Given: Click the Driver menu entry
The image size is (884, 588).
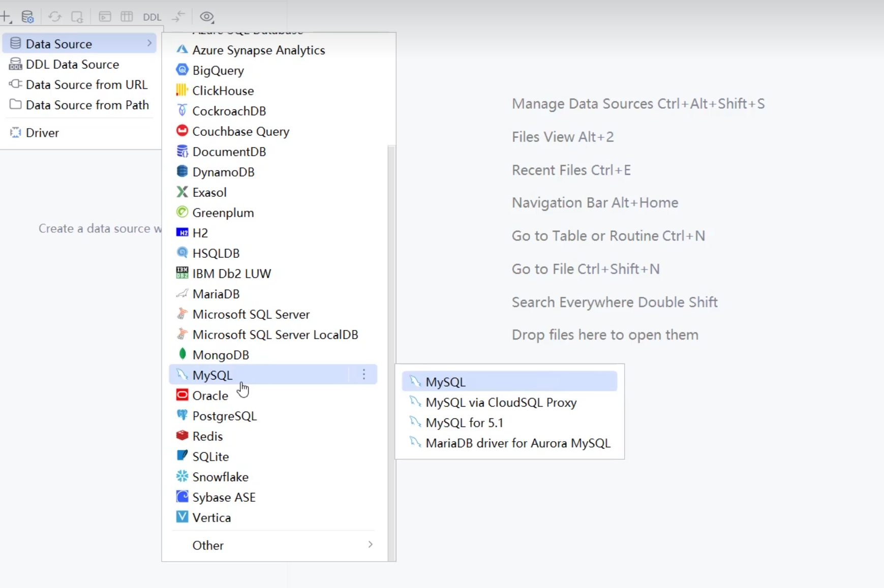Looking at the screenshot, I should pos(42,133).
